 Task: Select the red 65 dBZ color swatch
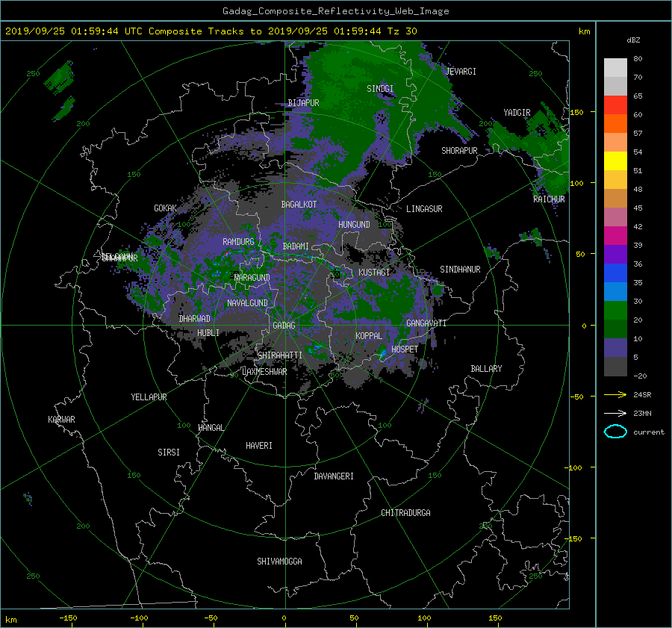click(615, 105)
